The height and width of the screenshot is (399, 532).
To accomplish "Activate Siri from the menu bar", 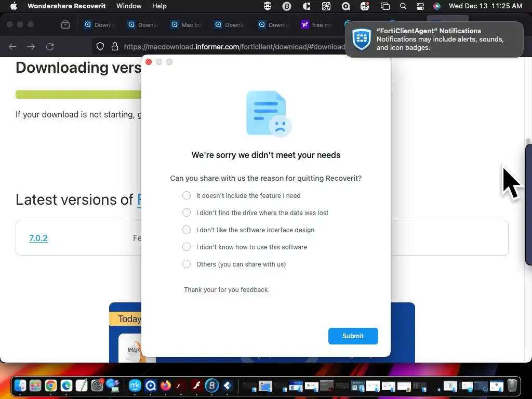I will click(x=437, y=6).
